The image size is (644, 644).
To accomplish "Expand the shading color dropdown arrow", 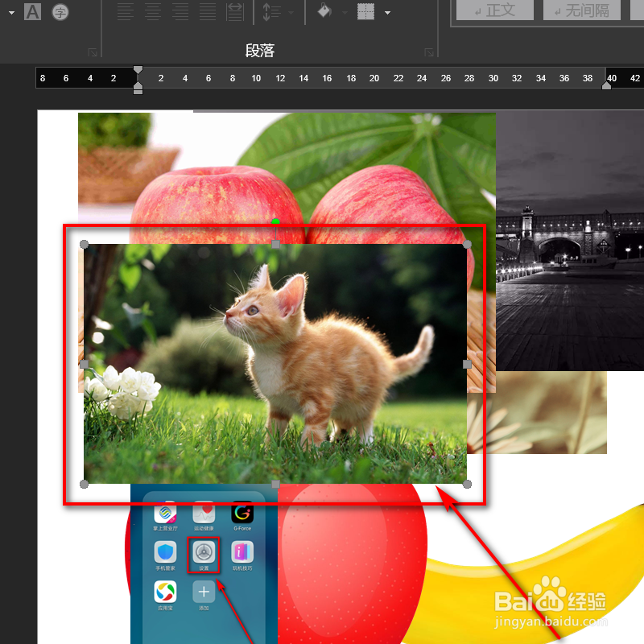I will tap(345, 13).
